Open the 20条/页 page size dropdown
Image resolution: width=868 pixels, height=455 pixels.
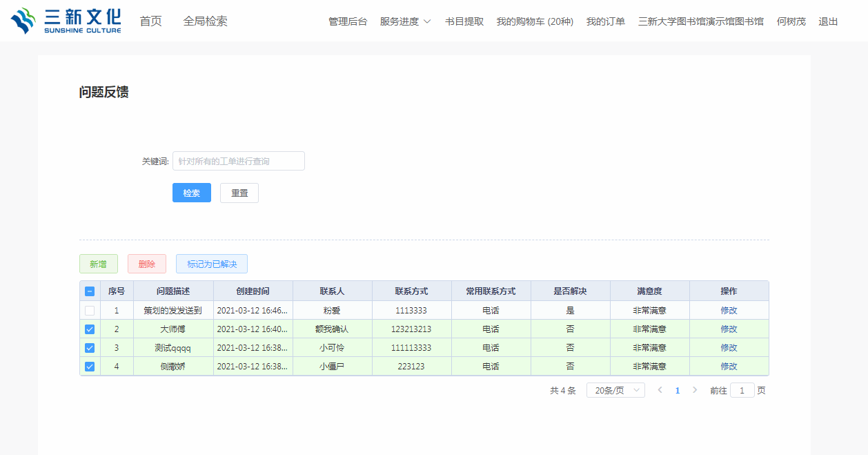click(615, 390)
